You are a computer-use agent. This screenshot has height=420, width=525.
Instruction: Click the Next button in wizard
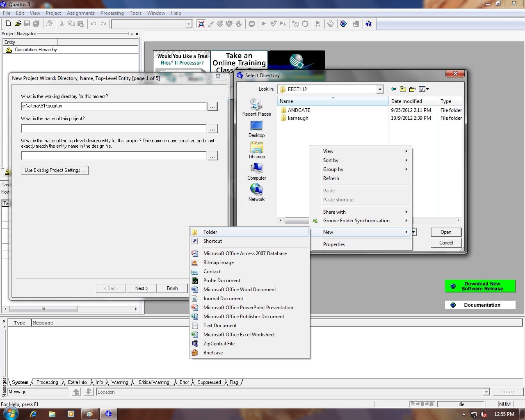click(x=142, y=288)
